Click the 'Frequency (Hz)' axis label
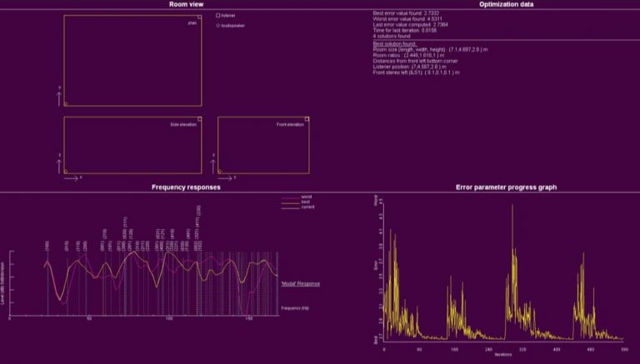 [295, 308]
